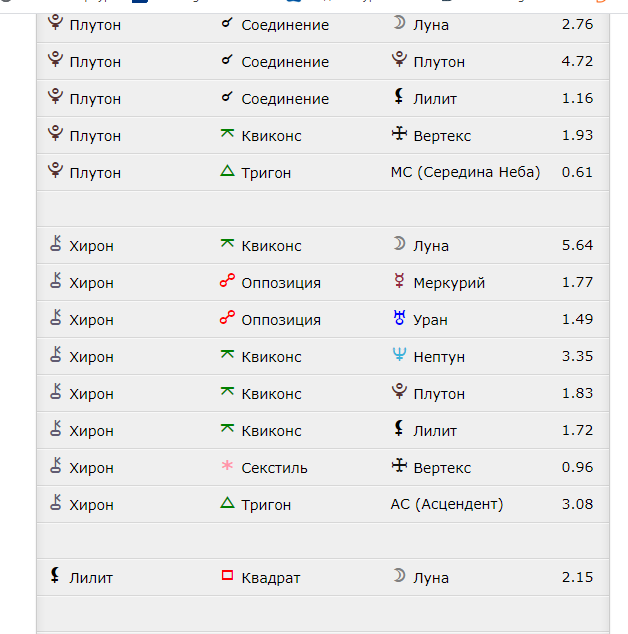The height and width of the screenshot is (634, 628).
Task: Click 'Вертекс' in the 0.96 row
Action: tap(442, 468)
